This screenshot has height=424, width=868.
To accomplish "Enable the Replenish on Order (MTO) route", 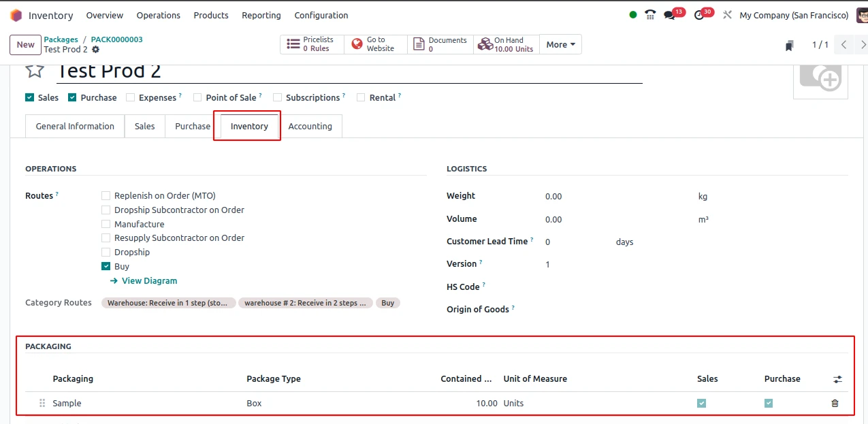I will point(106,196).
